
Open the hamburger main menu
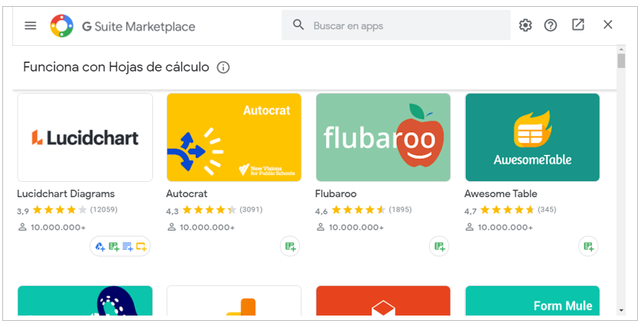point(31,25)
